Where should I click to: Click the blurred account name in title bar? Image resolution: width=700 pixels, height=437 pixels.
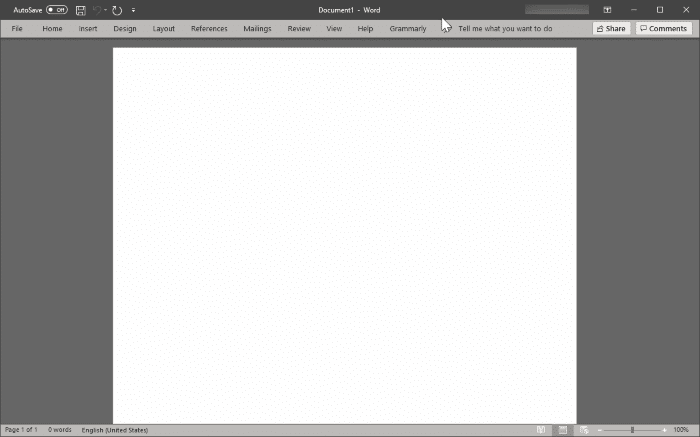tap(557, 10)
